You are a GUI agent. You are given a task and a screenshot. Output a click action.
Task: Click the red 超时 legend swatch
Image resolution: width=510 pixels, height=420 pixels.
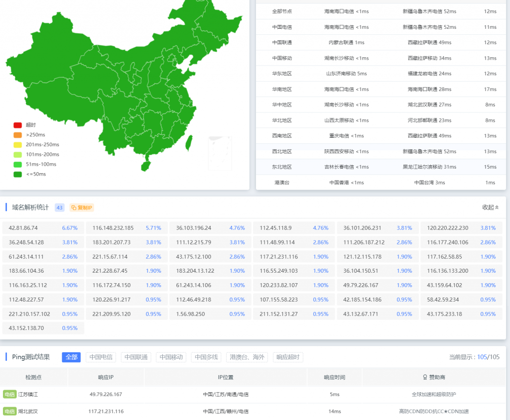click(x=17, y=125)
